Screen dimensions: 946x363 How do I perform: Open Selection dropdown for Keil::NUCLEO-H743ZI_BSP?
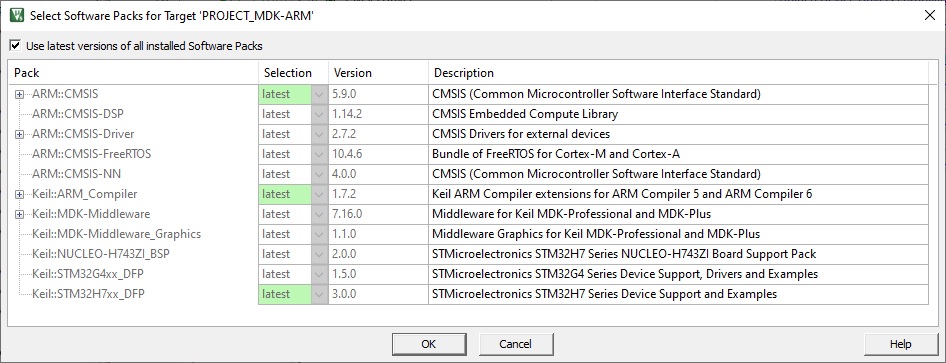click(320, 254)
